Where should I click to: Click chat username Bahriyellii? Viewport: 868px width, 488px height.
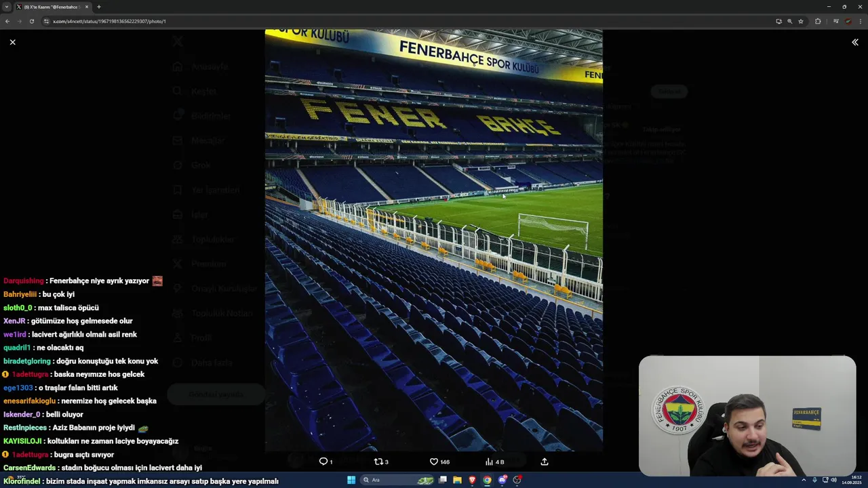[x=20, y=294]
